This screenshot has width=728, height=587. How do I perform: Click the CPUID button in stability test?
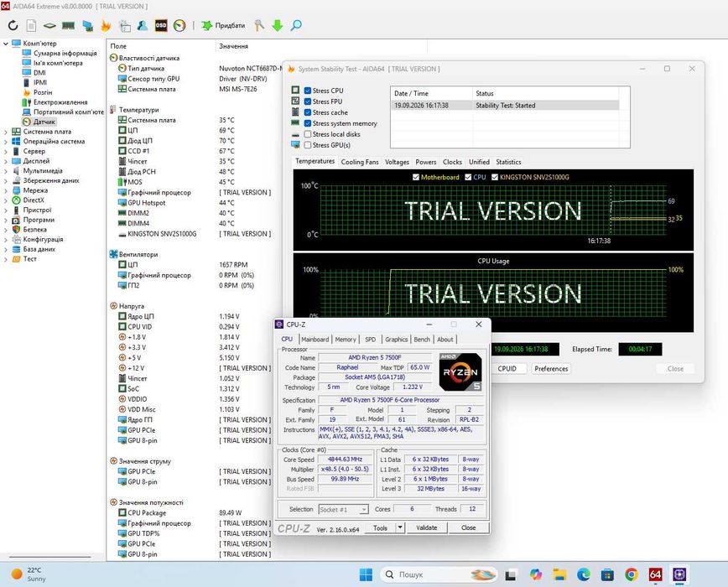click(507, 368)
